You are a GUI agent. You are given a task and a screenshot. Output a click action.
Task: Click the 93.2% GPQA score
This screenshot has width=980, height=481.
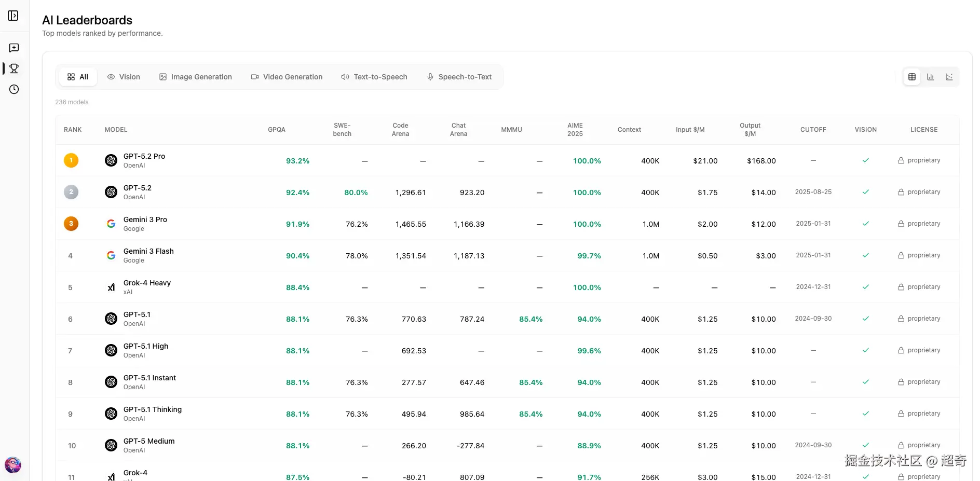pyautogui.click(x=297, y=161)
